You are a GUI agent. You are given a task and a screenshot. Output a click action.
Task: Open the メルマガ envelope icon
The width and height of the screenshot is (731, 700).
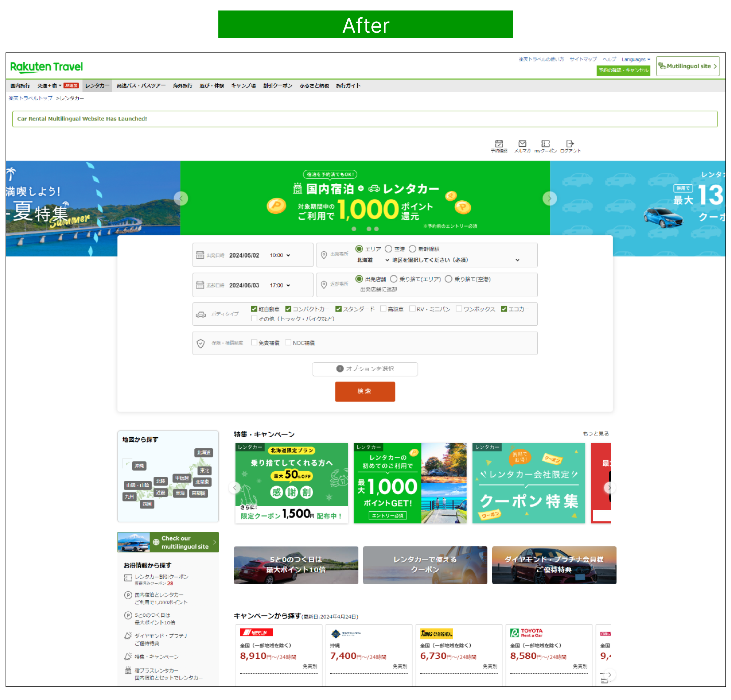coord(522,144)
